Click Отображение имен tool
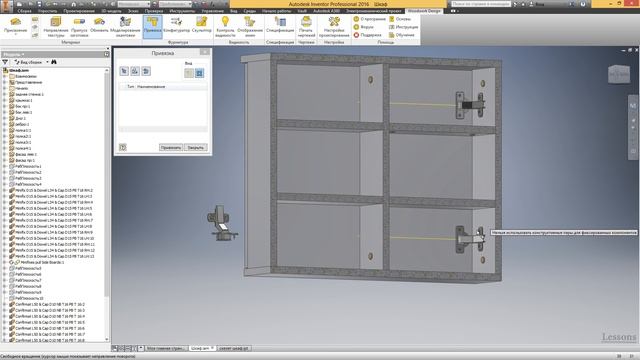 (x=250, y=27)
